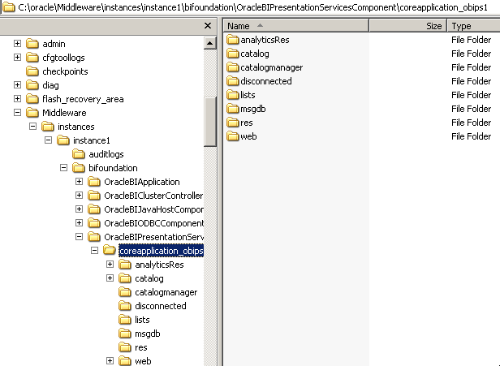Select analyticsRes name in file list

pos(265,40)
